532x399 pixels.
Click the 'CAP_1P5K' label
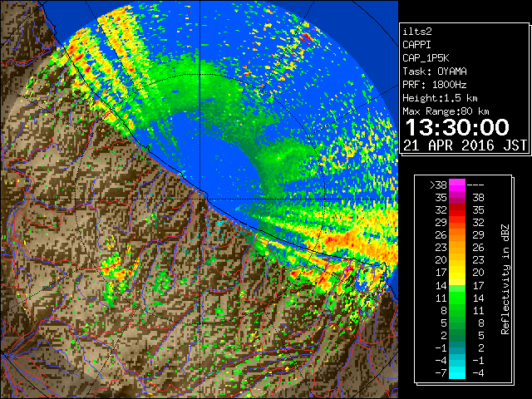[x=426, y=58]
